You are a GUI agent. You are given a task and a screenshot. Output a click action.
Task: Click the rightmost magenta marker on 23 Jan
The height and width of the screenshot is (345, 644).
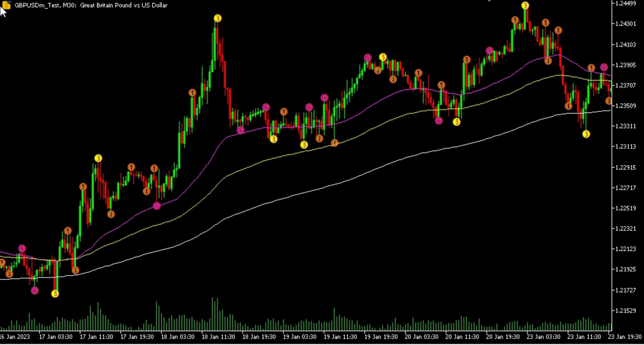click(x=604, y=67)
